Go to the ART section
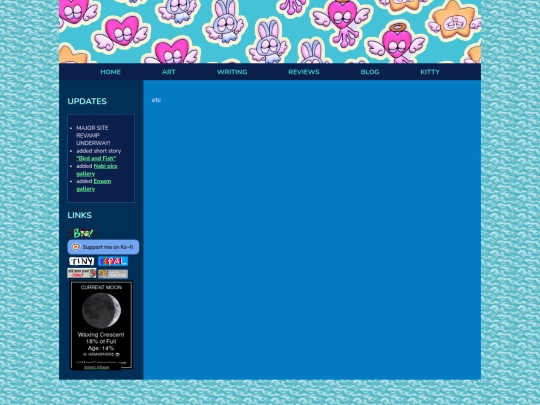Viewport: 540px width, 405px height. point(169,72)
